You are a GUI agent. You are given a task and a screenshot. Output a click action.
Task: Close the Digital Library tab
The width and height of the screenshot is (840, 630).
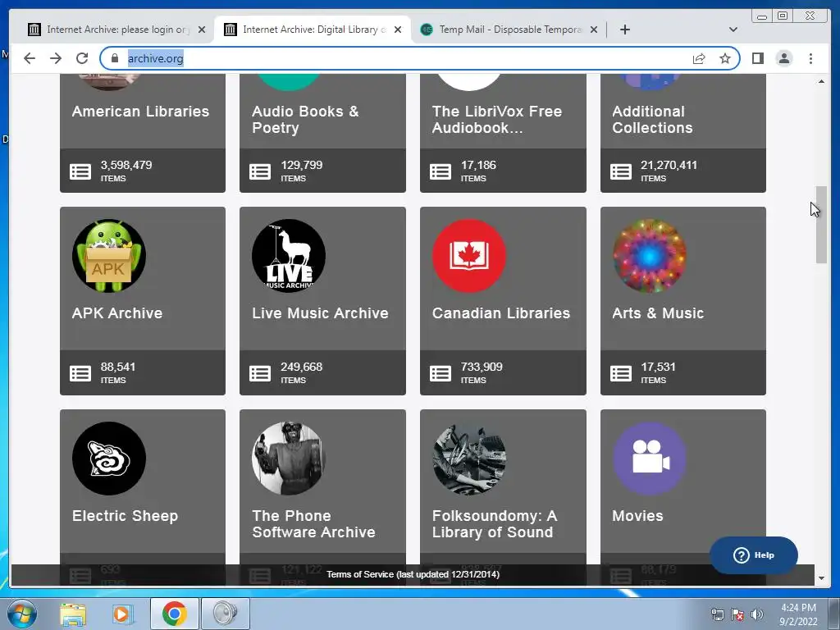(398, 30)
